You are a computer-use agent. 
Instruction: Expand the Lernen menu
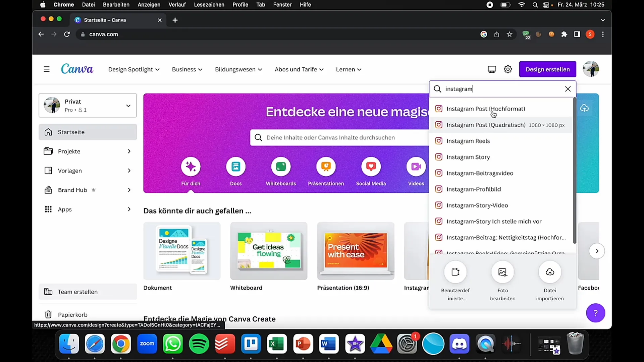pos(348,69)
